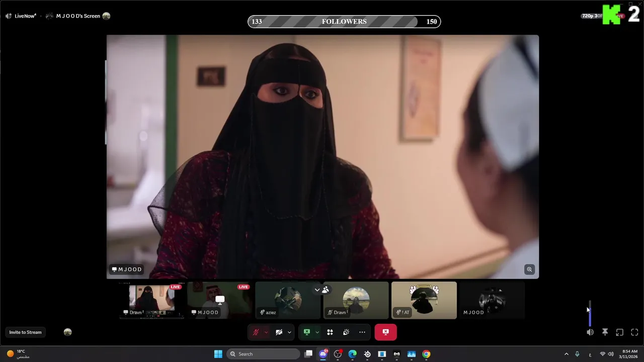Click the system tray microphone icon
The height and width of the screenshot is (362, 644).
point(577,354)
